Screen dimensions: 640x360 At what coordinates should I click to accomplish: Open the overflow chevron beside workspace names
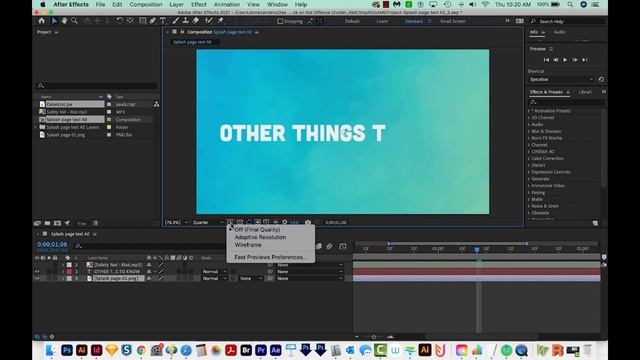[x=507, y=21]
